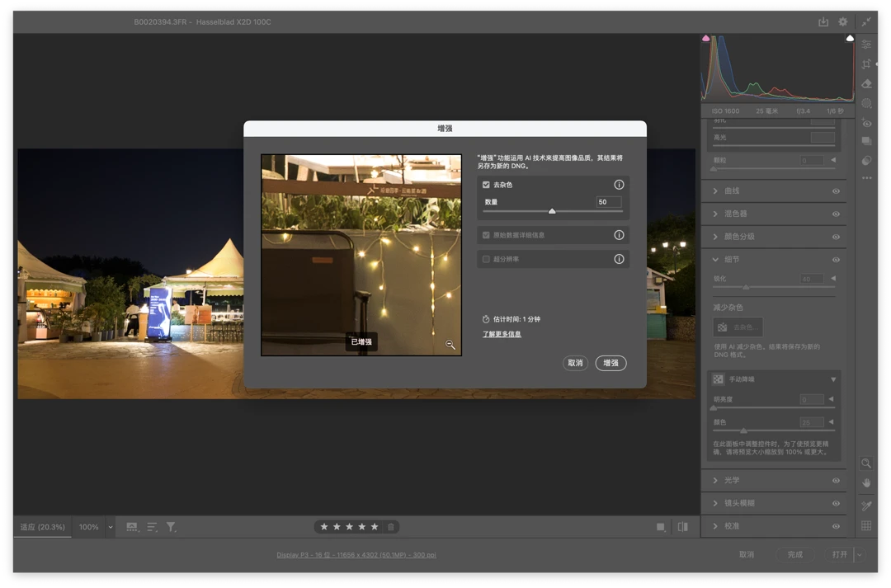Set zoom to 100%
This screenshot has width=891, height=588.
88,527
